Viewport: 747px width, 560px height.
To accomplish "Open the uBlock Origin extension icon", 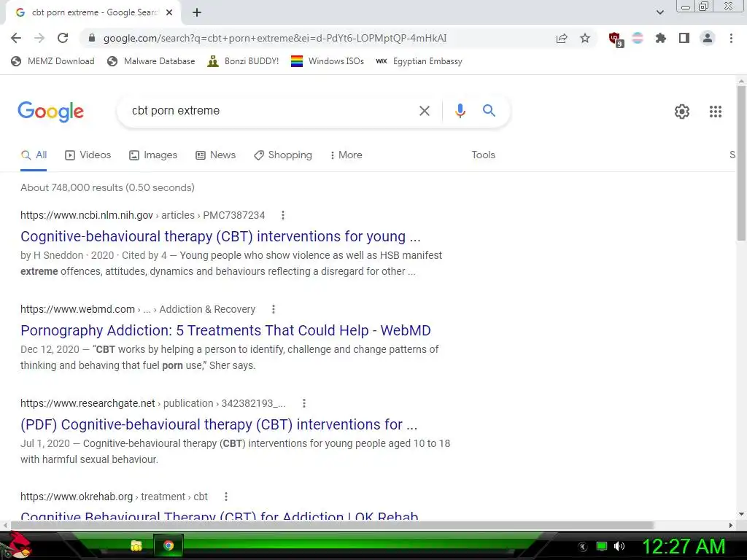I will (616, 39).
